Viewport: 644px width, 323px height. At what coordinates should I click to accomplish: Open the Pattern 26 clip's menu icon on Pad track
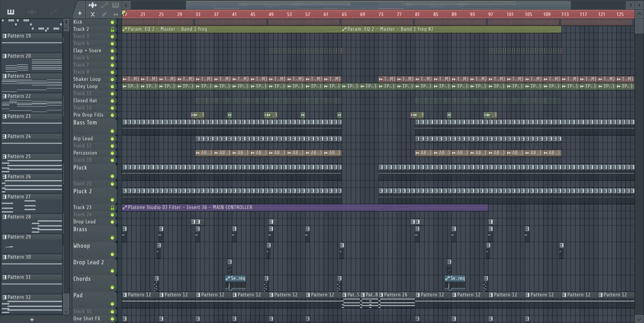tap(381, 295)
